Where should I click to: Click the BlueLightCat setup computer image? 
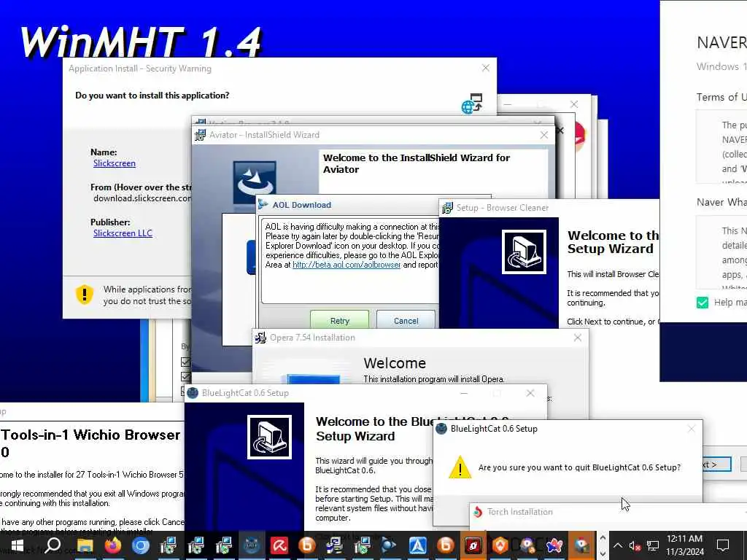(x=269, y=437)
